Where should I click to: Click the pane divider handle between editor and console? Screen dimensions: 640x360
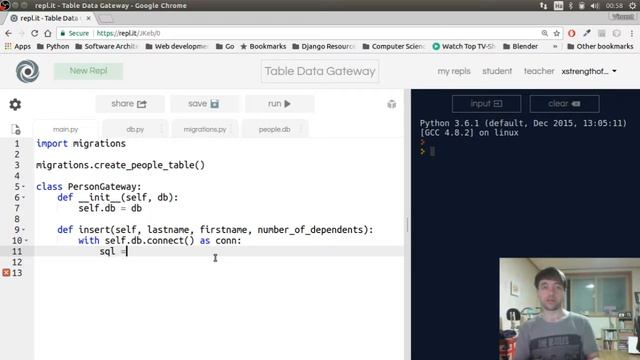click(407, 224)
